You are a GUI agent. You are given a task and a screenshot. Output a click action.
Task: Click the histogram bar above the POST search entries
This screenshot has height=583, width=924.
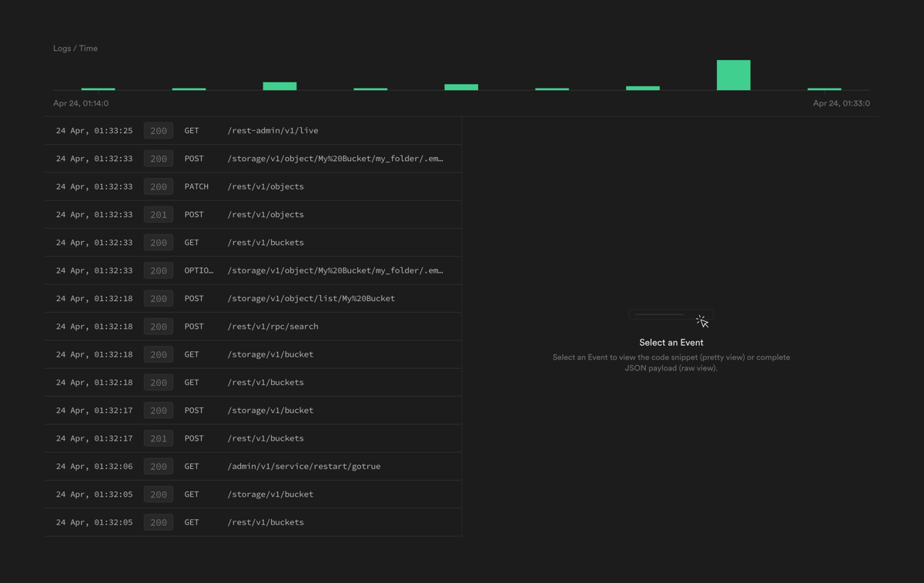(x=460, y=85)
